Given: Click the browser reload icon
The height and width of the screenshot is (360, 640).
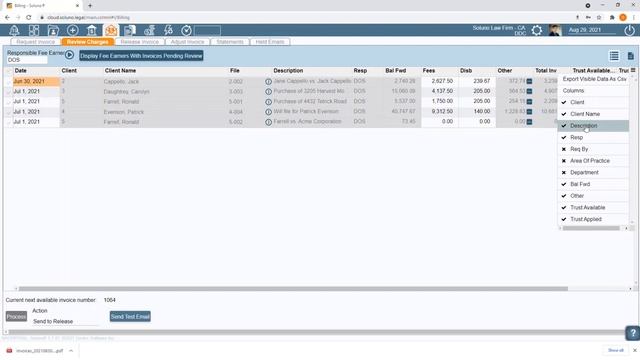Looking at the screenshot, I should (x=29, y=18).
